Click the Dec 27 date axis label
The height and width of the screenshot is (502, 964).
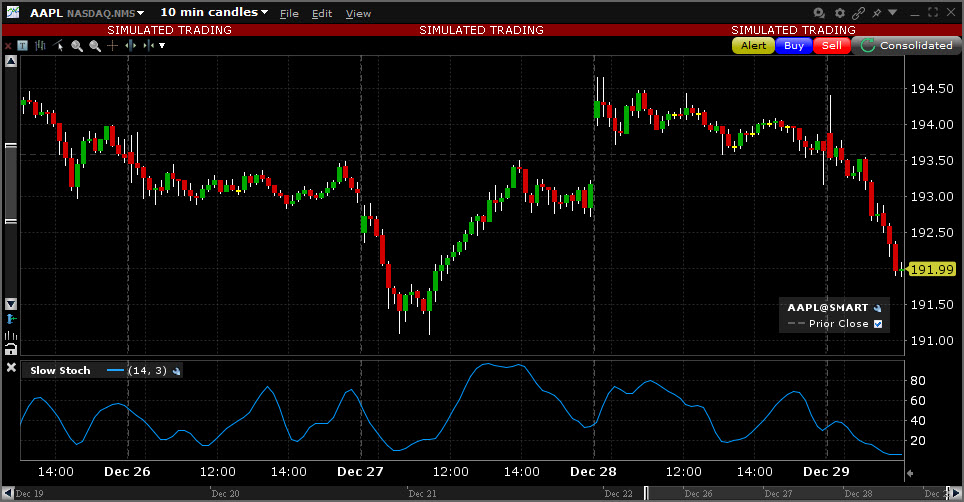pos(360,472)
